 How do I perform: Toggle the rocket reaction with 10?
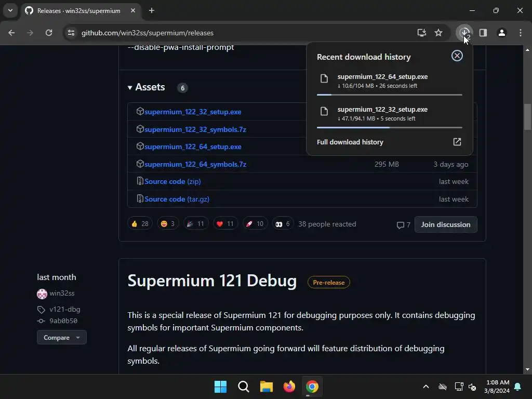[x=255, y=223]
